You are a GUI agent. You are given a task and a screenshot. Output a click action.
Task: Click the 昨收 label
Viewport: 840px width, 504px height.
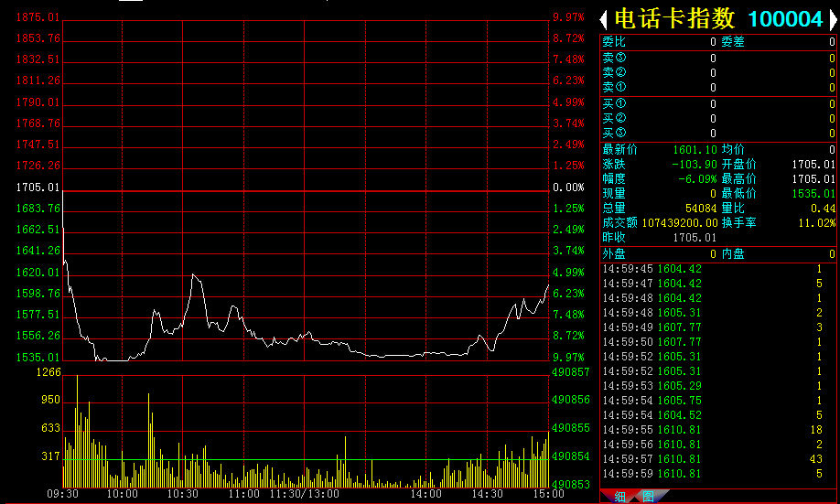(x=614, y=237)
